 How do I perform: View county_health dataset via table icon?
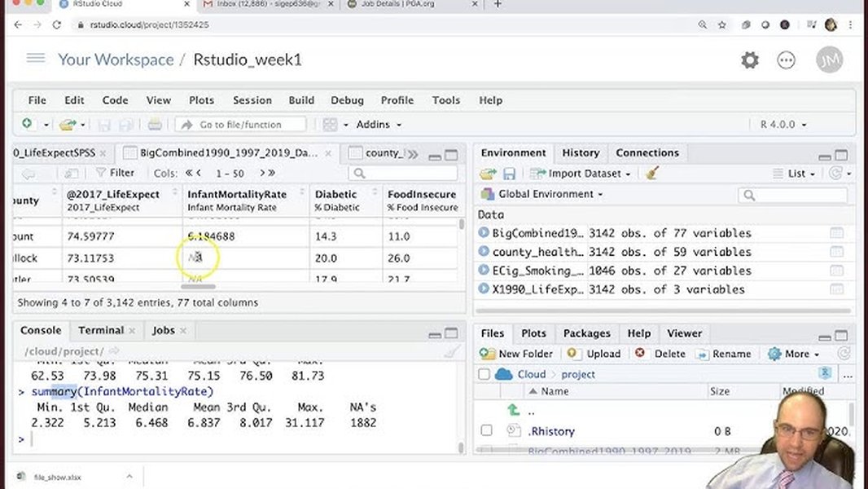pyautogui.click(x=836, y=252)
